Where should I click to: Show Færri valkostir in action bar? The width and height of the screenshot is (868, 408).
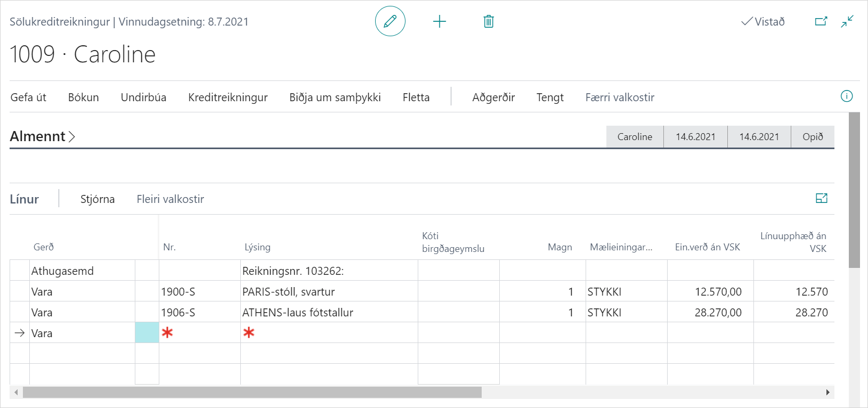619,97
